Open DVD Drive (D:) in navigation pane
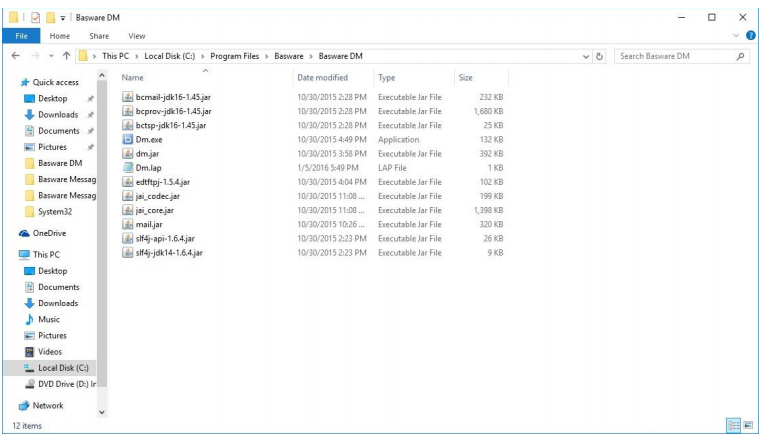 point(67,384)
